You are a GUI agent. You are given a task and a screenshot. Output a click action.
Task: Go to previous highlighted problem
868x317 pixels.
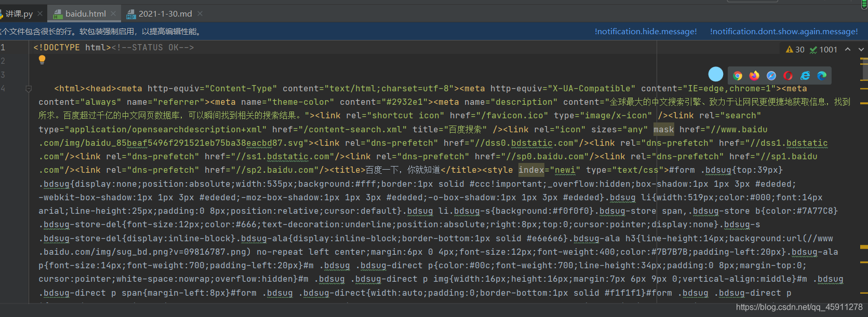848,49
